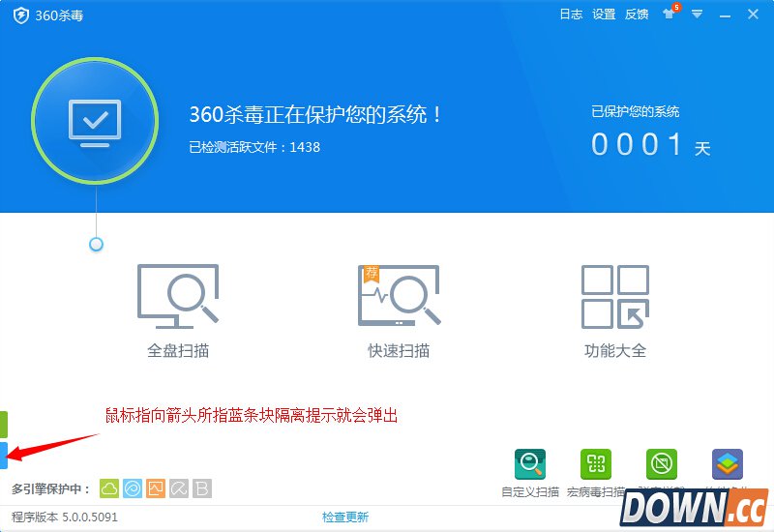Click the 全盘扫描 label
This screenshot has height=532, width=774.
pos(178,351)
